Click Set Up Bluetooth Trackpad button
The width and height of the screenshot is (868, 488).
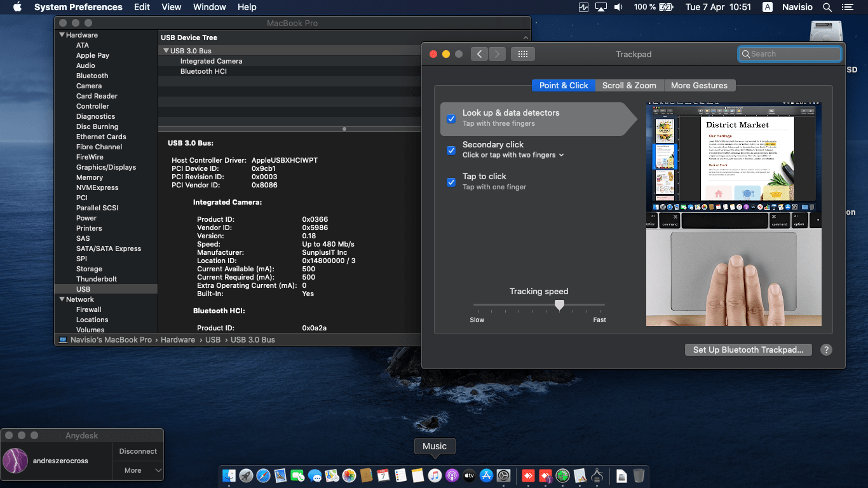coord(748,349)
